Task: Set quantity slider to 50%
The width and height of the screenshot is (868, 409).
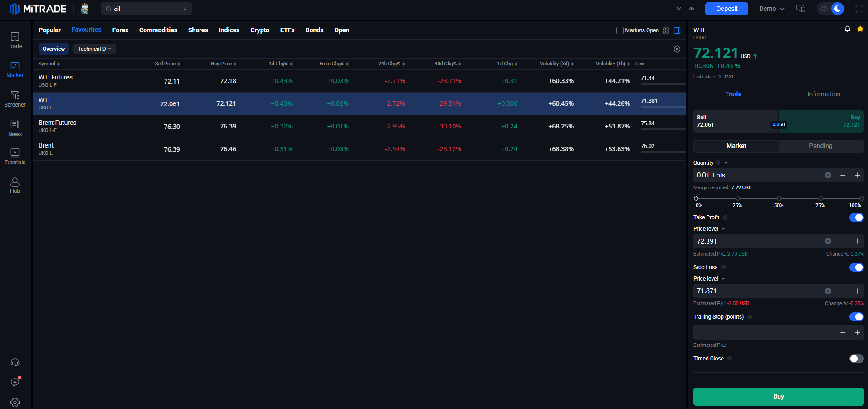Action: (779, 198)
